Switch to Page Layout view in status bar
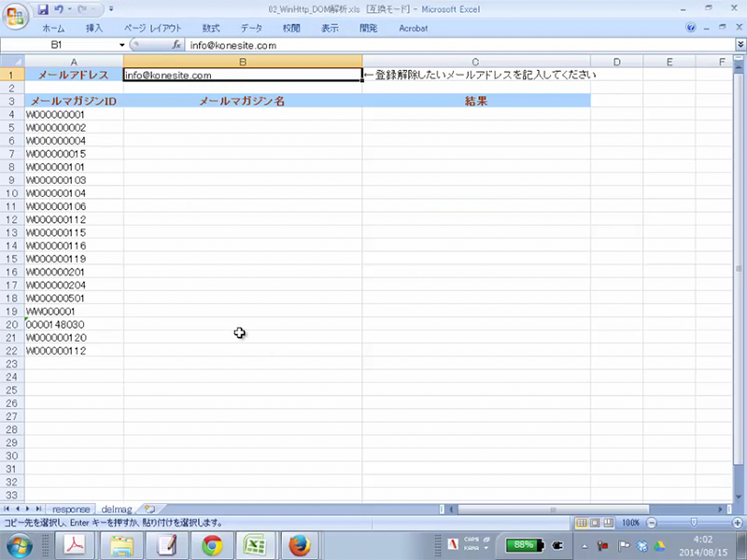Screen dimensions: 747x560 pyautogui.click(x=595, y=523)
